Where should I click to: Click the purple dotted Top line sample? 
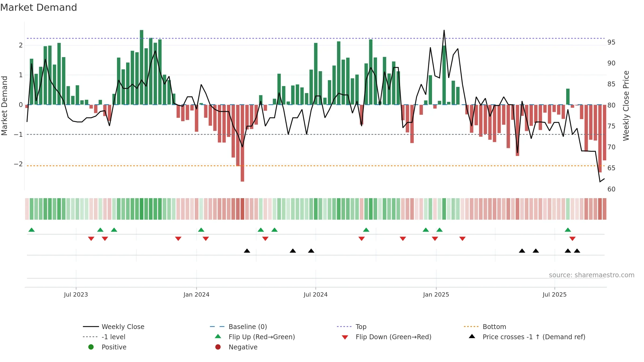345,327
